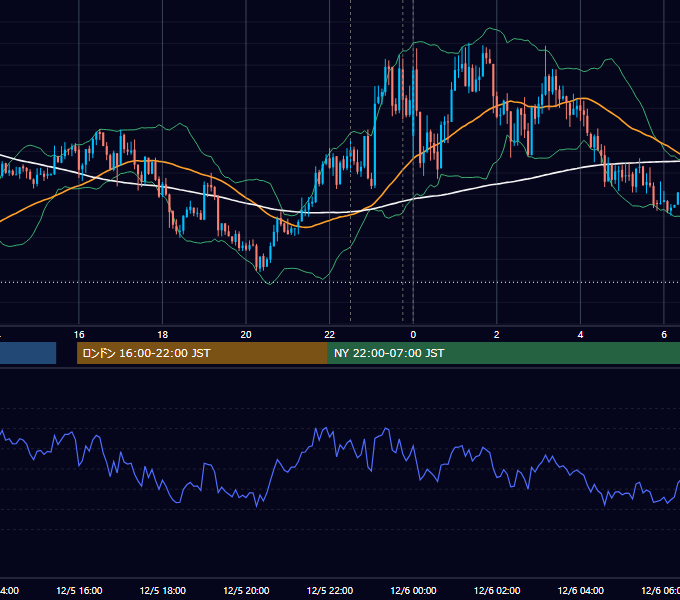Select the unlabeled blue session bar before ロンドン
The width and height of the screenshot is (680, 600).
tap(28, 353)
